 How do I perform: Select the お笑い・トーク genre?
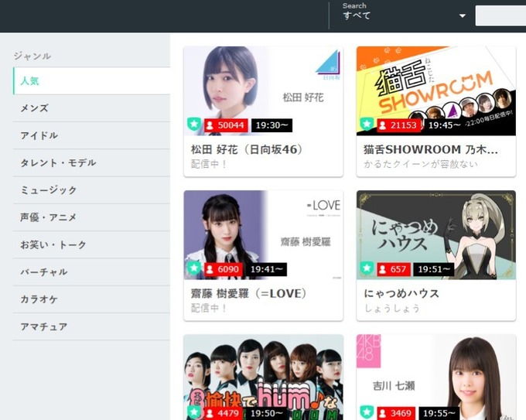pyautogui.click(x=91, y=245)
